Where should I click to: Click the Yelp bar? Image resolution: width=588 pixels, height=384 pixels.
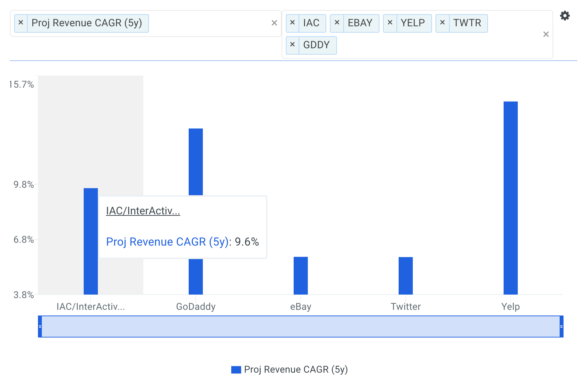point(511,198)
